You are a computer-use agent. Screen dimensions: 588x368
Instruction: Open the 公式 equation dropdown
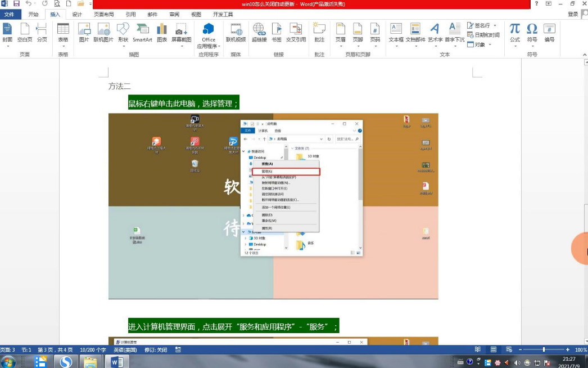[x=515, y=34]
